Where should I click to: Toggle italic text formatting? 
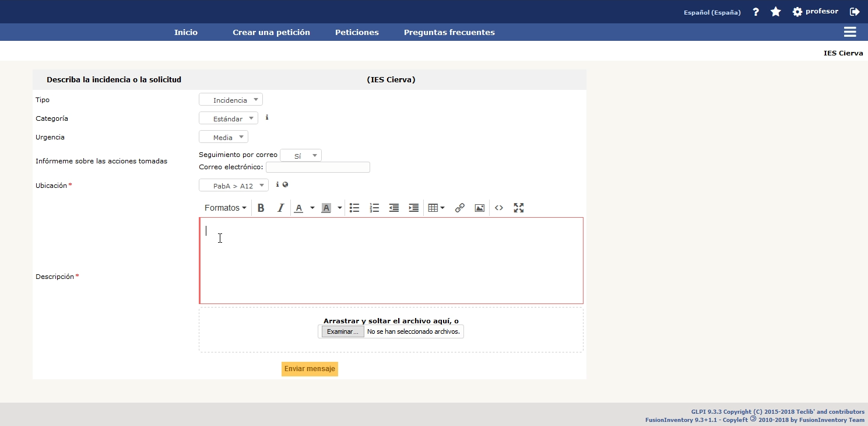(280, 208)
